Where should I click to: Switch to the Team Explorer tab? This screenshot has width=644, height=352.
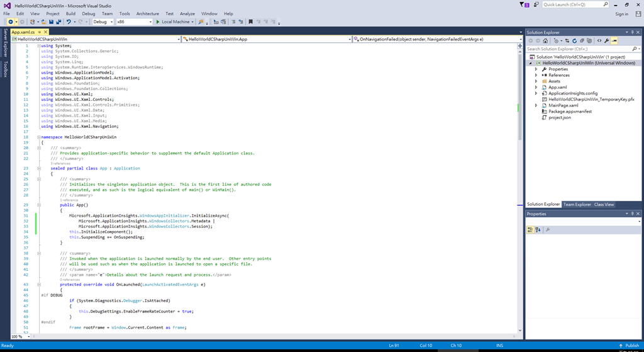coord(577,205)
